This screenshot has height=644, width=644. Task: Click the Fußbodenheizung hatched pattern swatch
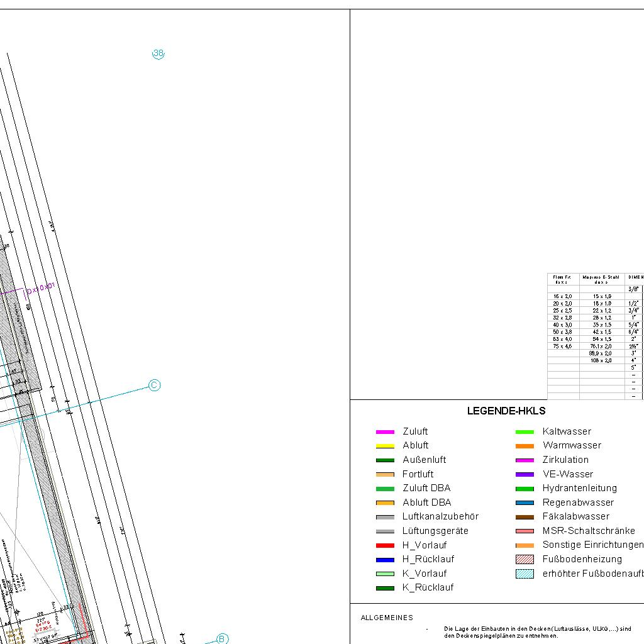coord(525,559)
